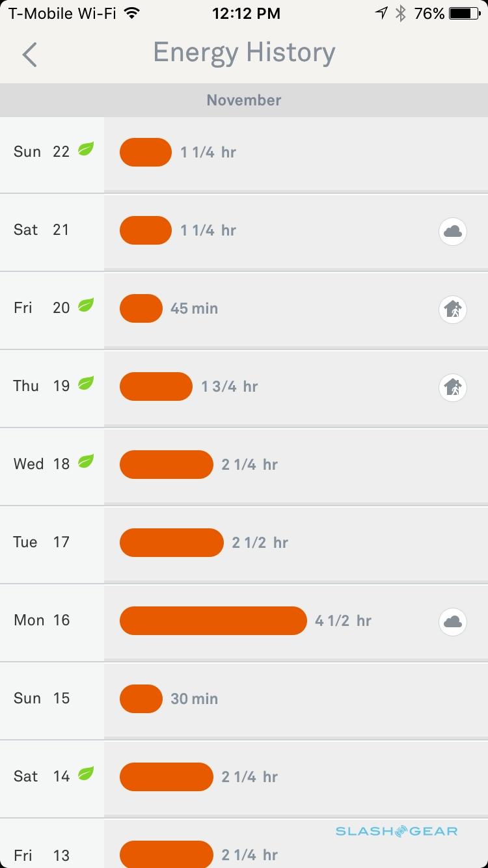Tap the green leaf on Wed 18
Screen dimensions: 488x868
[x=86, y=461]
